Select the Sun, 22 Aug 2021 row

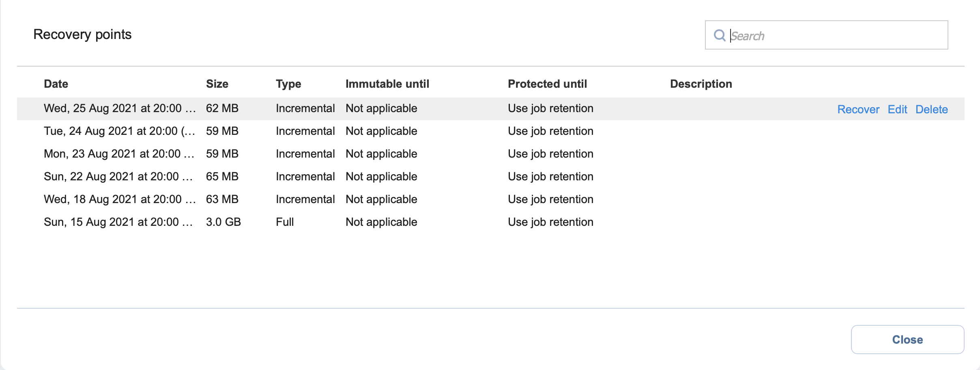(x=490, y=177)
